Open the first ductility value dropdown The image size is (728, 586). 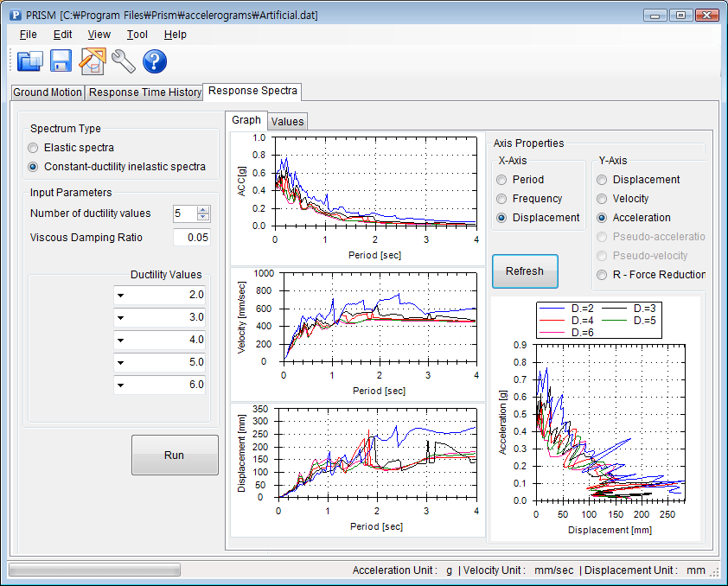pos(122,296)
